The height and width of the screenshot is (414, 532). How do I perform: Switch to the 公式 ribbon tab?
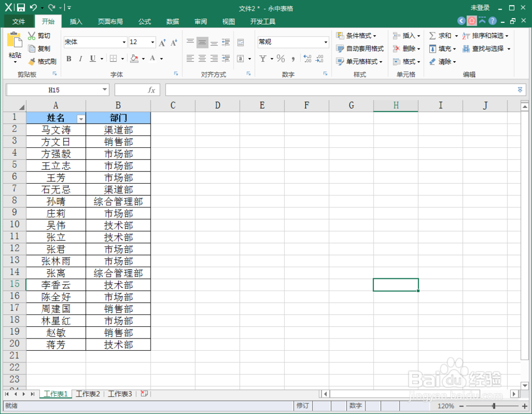(x=145, y=21)
